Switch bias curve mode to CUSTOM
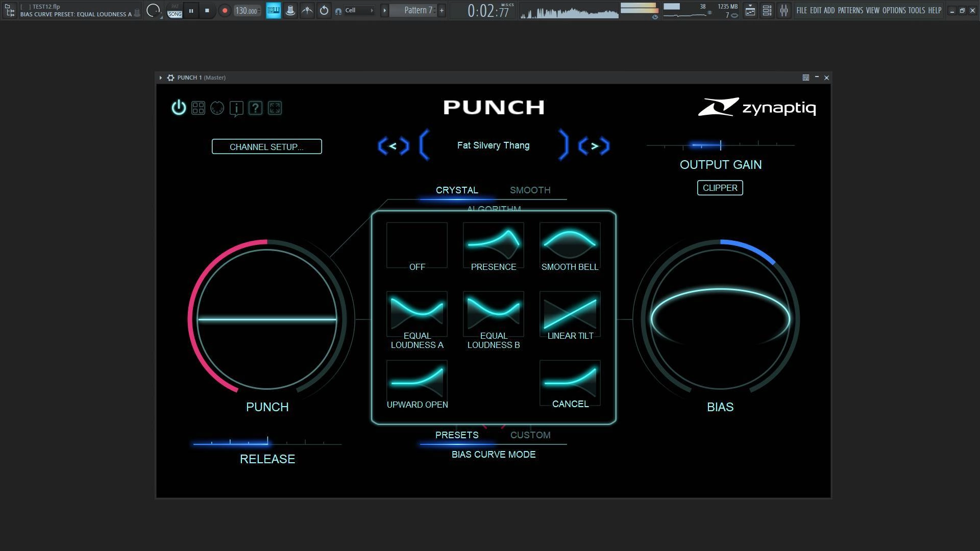 click(530, 435)
